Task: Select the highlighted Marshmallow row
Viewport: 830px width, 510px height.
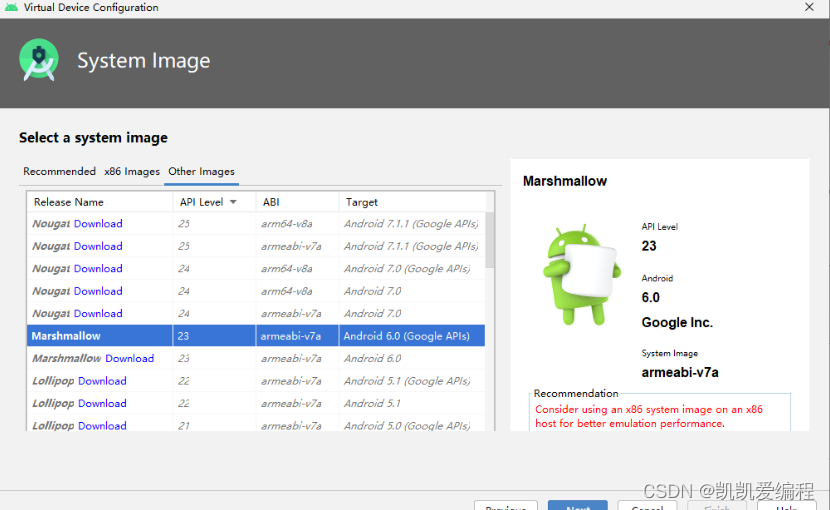Action: tap(256, 336)
